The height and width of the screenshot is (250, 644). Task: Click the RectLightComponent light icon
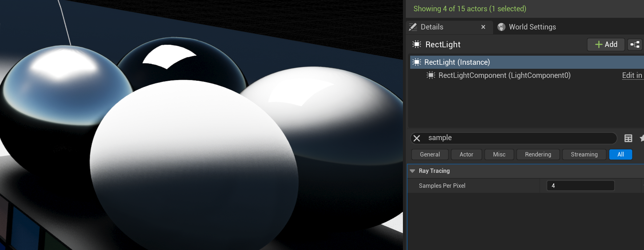tap(431, 75)
